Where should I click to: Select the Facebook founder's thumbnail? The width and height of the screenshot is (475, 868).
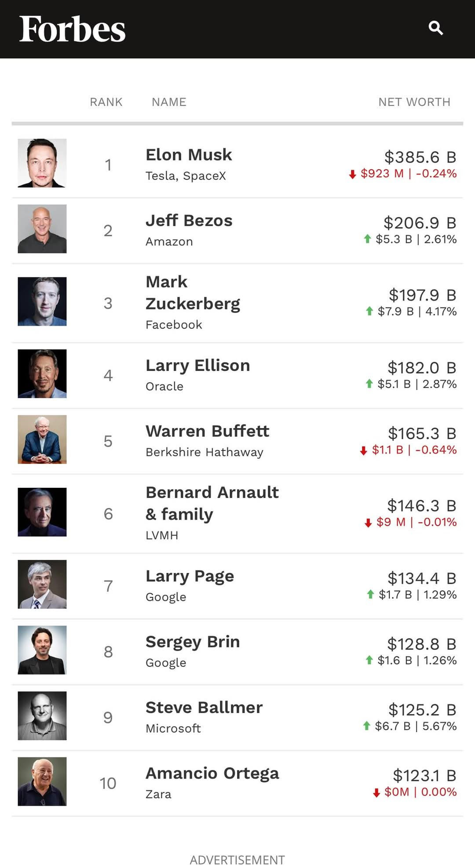click(42, 301)
